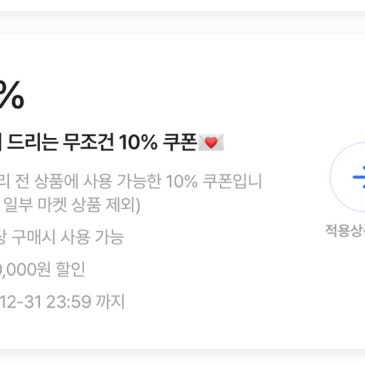This screenshot has height=365, width=365.
Task: Click the gray separator bar above the card
Action: [182, 22]
